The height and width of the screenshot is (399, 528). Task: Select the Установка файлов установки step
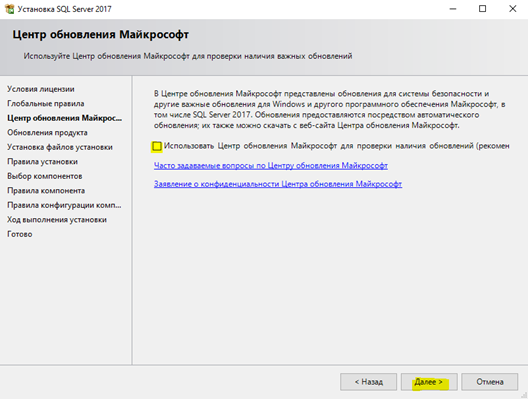click(x=60, y=147)
